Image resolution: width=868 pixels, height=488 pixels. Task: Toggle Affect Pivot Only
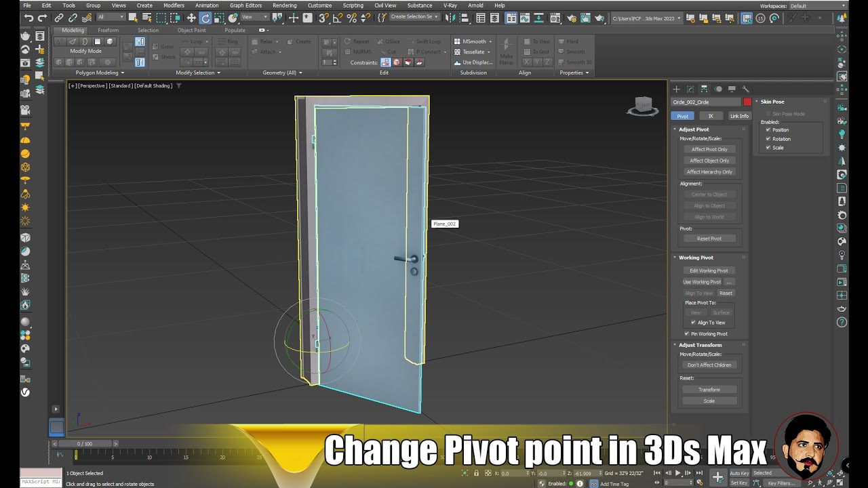coord(709,149)
